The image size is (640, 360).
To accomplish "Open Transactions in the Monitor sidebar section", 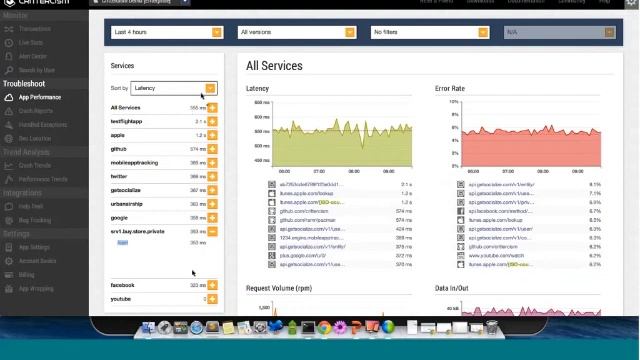I will click(35, 29).
